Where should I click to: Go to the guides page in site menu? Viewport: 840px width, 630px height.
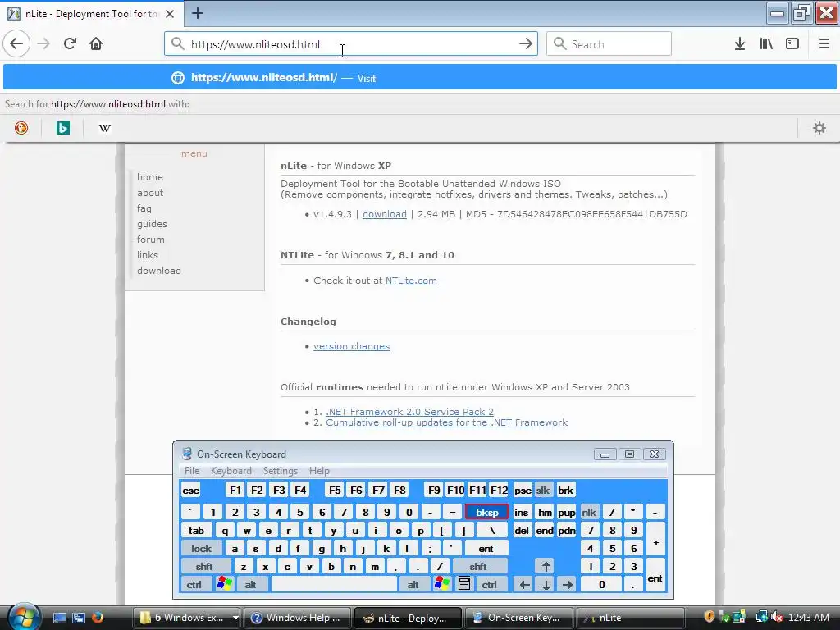[x=152, y=224]
